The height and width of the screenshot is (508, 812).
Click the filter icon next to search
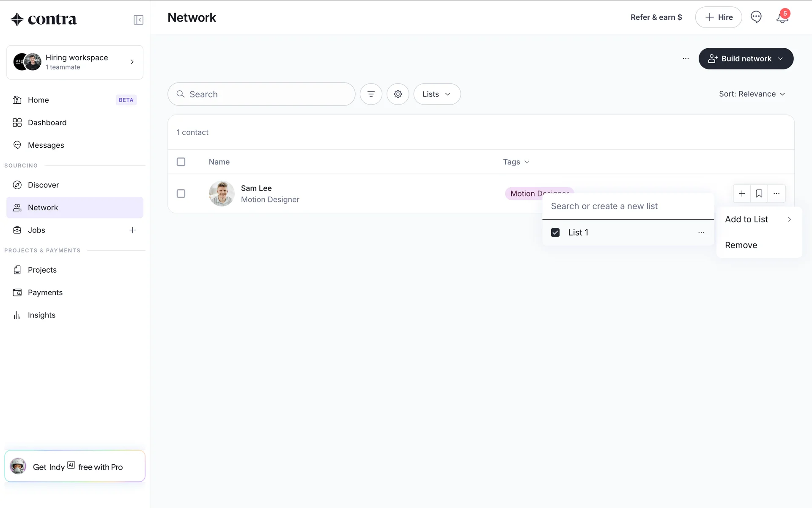tap(371, 94)
